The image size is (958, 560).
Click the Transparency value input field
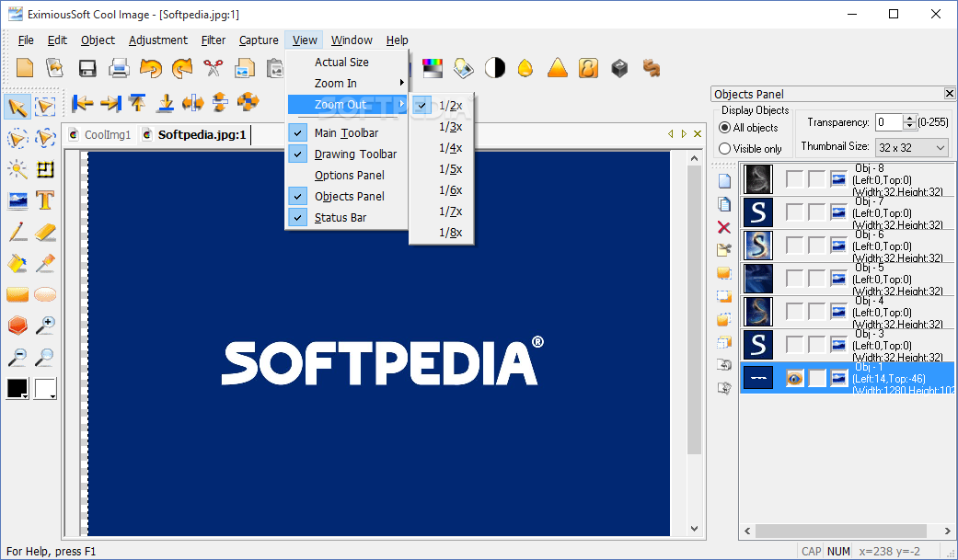(890, 122)
